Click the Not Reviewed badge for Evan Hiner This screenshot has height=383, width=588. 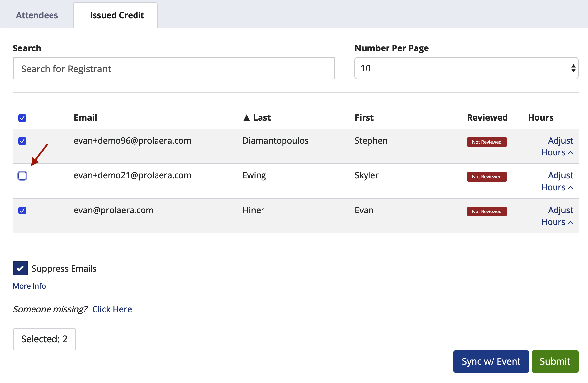coord(487,211)
